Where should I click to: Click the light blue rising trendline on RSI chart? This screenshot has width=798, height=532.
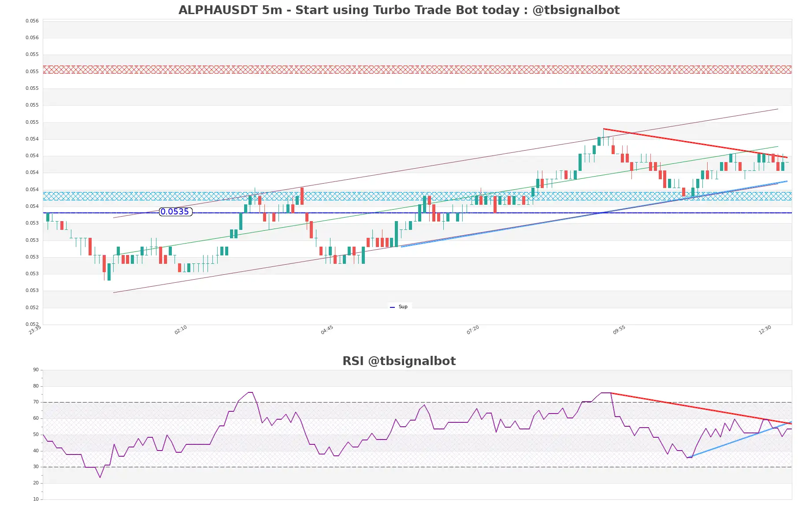point(740,440)
